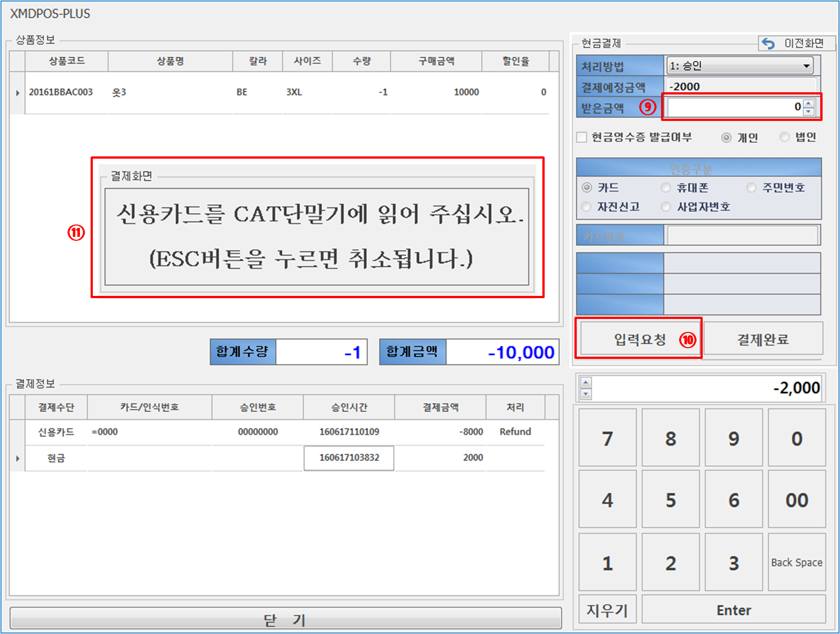840x634 pixels.
Task: Select the 법인 radio button
Action: pos(784,137)
